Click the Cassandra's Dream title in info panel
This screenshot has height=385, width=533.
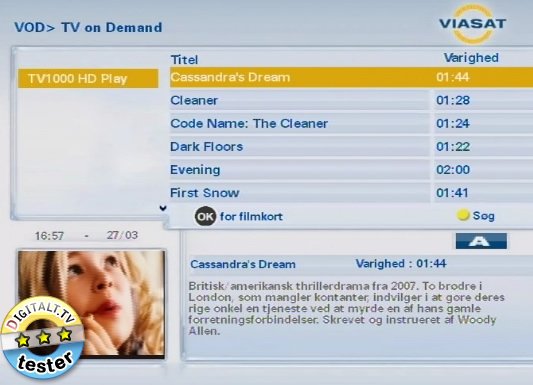coord(243,264)
